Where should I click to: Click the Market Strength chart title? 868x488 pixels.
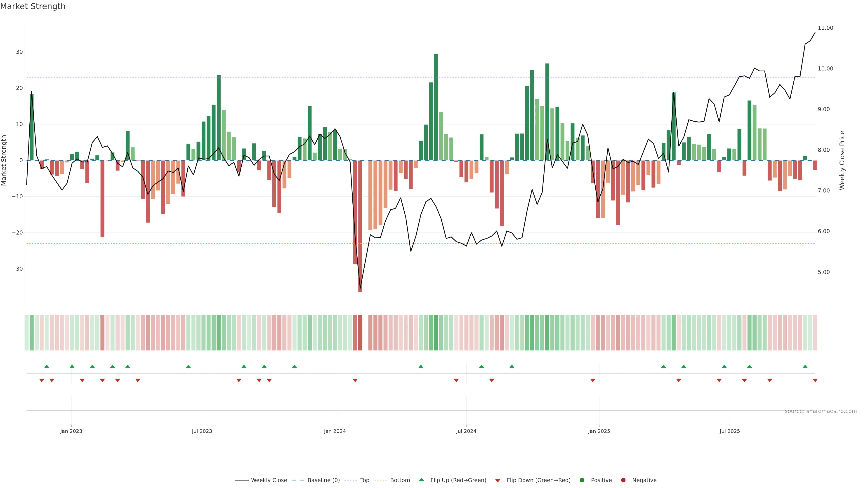click(x=33, y=6)
